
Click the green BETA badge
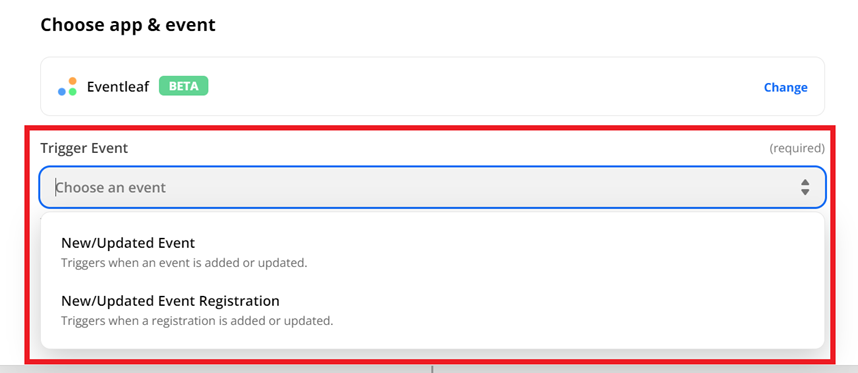[183, 86]
